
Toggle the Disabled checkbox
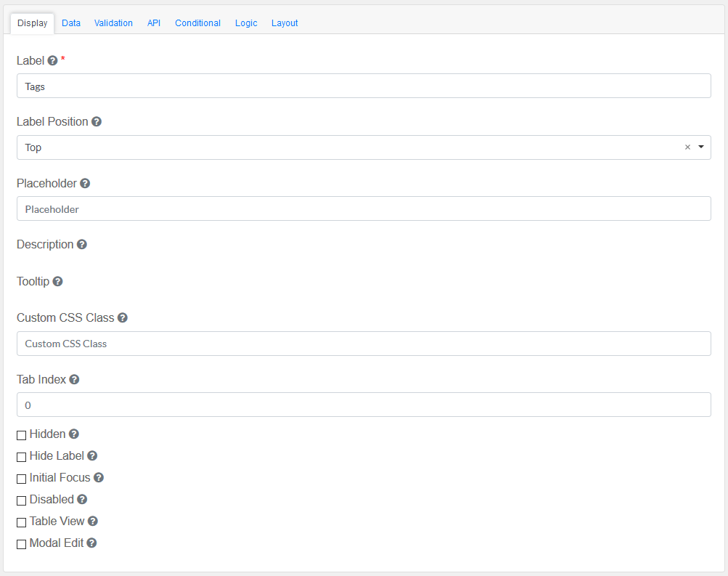tap(22, 500)
